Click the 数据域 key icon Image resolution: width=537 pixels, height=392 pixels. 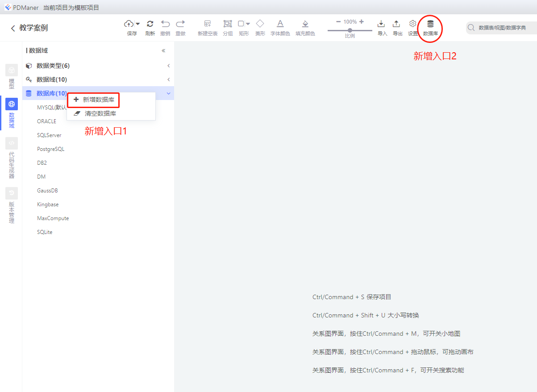coord(29,79)
